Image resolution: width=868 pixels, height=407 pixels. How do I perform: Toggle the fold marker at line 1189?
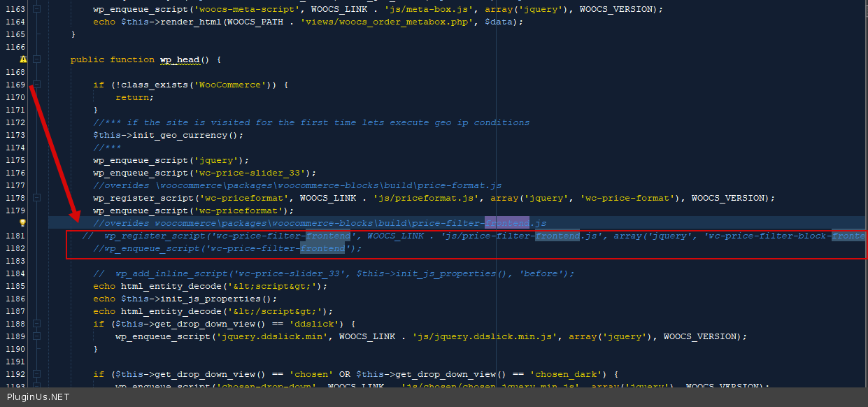click(36, 336)
